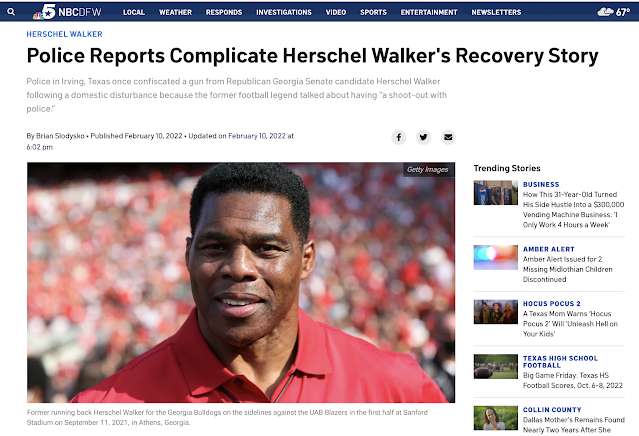The width and height of the screenshot is (639, 436).
Task: Follow the Herschel Walker topic tag
Action: 64,34
